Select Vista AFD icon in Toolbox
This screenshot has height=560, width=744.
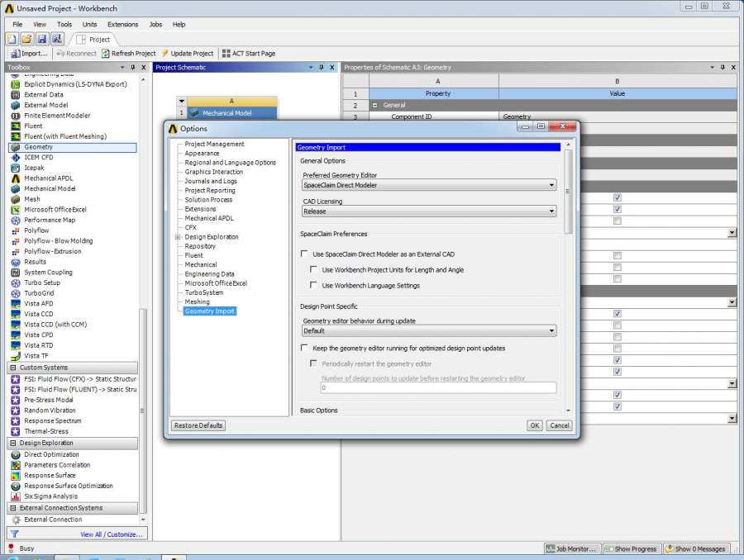tap(16, 303)
